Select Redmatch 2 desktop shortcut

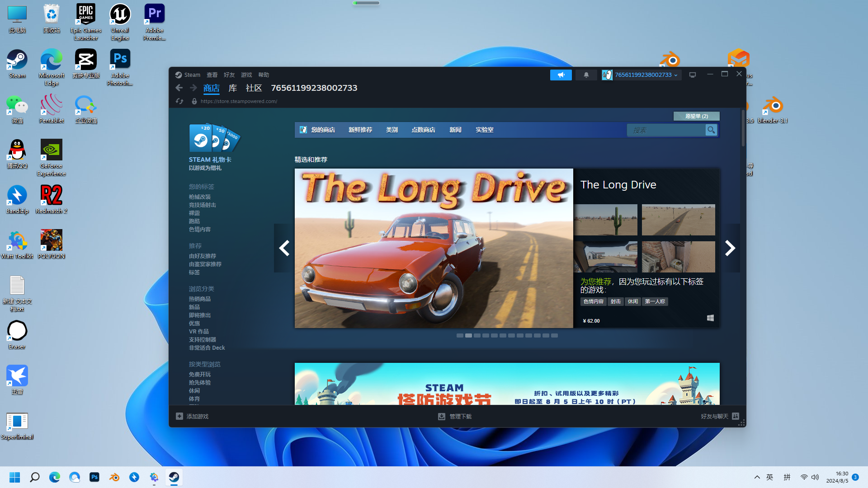(x=52, y=199)
